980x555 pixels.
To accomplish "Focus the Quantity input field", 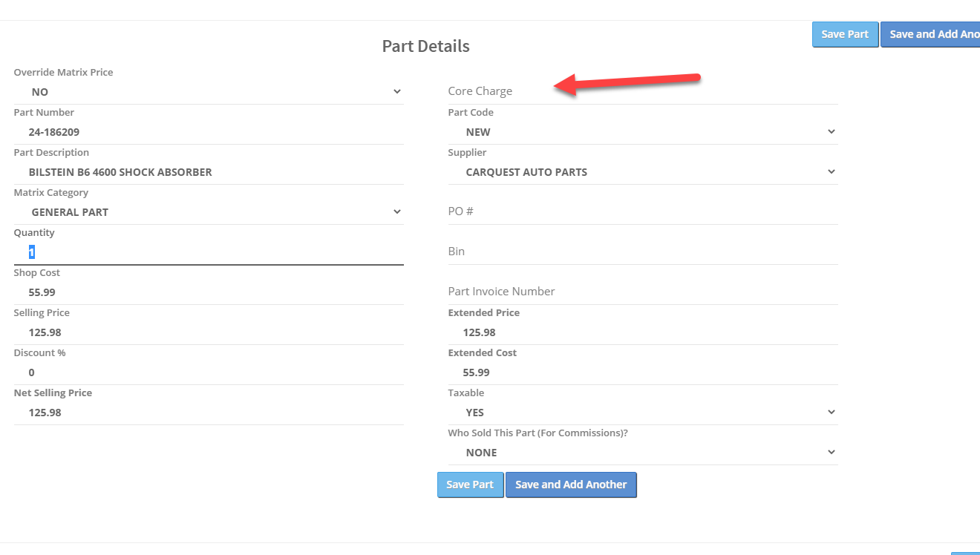I will tap(208, 252).
